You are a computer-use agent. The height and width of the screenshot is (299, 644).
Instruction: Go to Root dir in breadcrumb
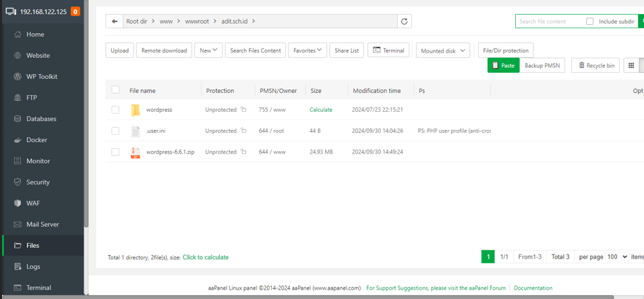point(137,22)
